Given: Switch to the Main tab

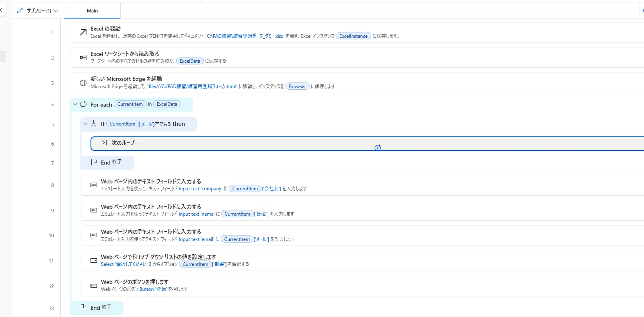Looking at the screenshot, I should [x=92, y=11].
